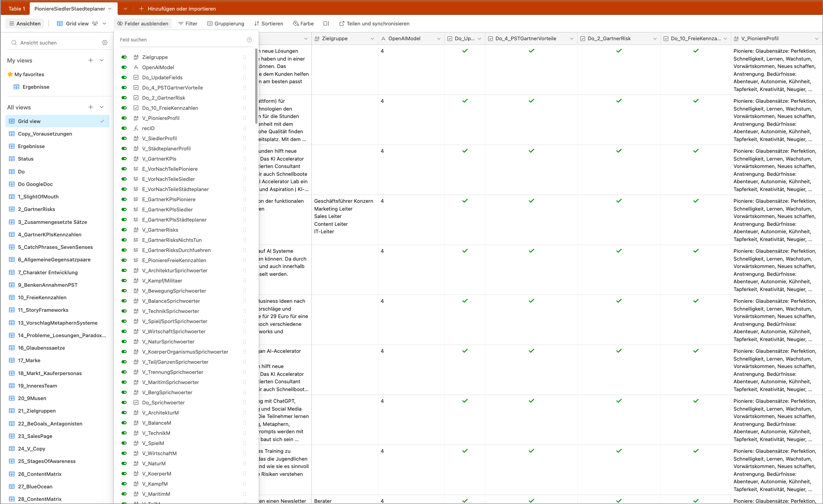The image size is (823, 504).
Task: Toggle visibility of recID field
Action: 124,128
